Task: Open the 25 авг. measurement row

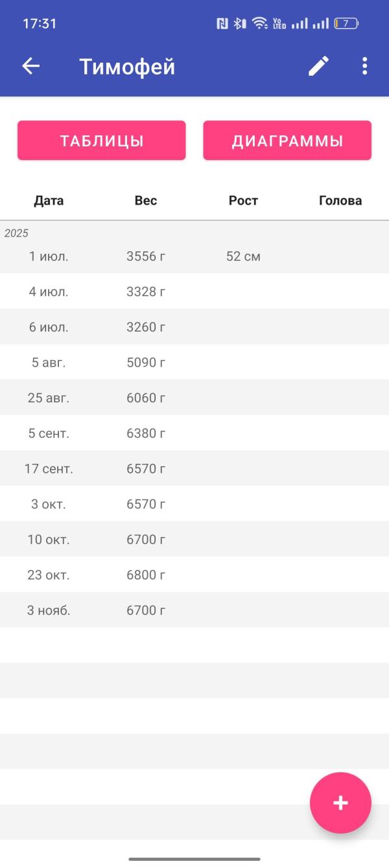Action: [194, 398]
